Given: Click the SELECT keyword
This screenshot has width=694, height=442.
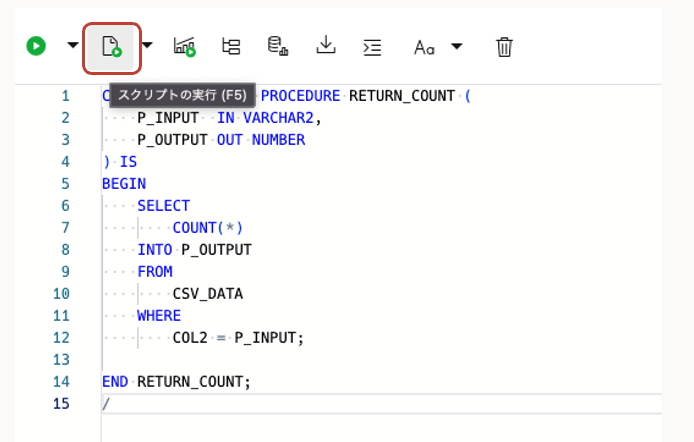Looking at the screenshot, I should click(163, 206).
